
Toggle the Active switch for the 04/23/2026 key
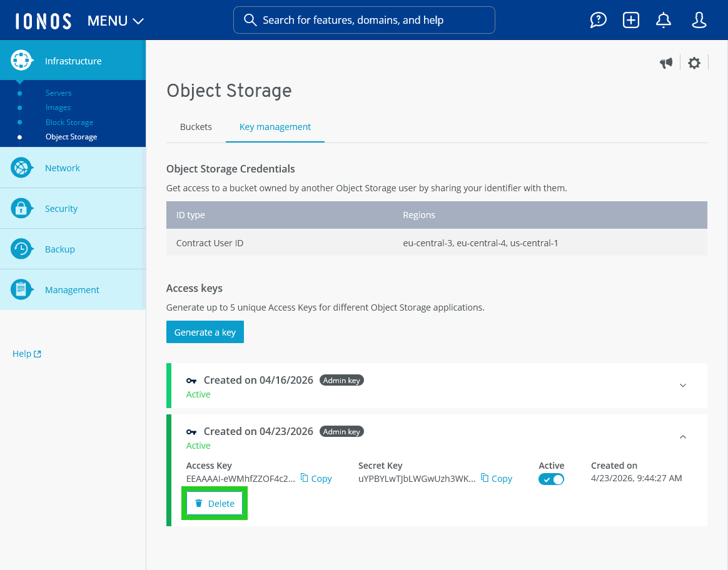pos(551,479)
